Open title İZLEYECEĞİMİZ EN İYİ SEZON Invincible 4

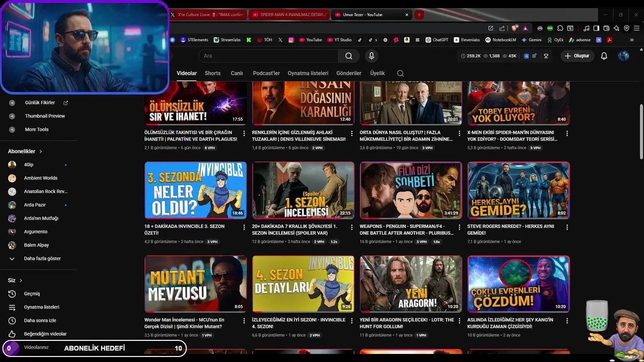tap(299, 323)
